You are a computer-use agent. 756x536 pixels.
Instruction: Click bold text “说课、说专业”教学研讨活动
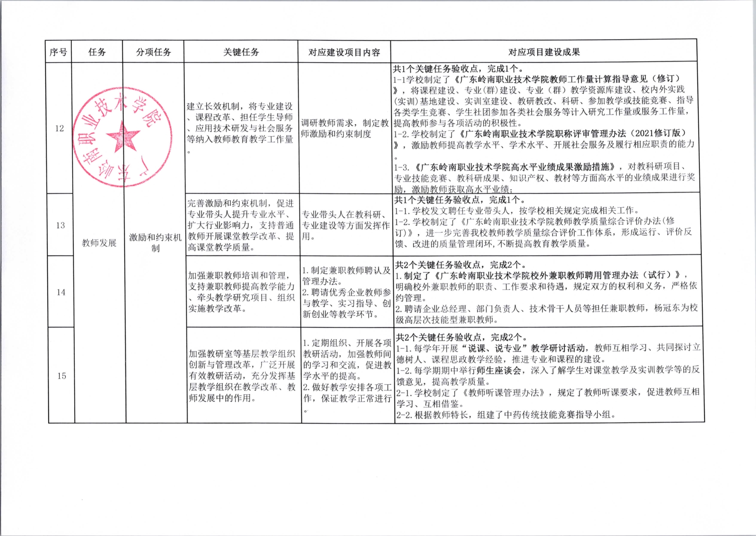click(x=523, y=348)
